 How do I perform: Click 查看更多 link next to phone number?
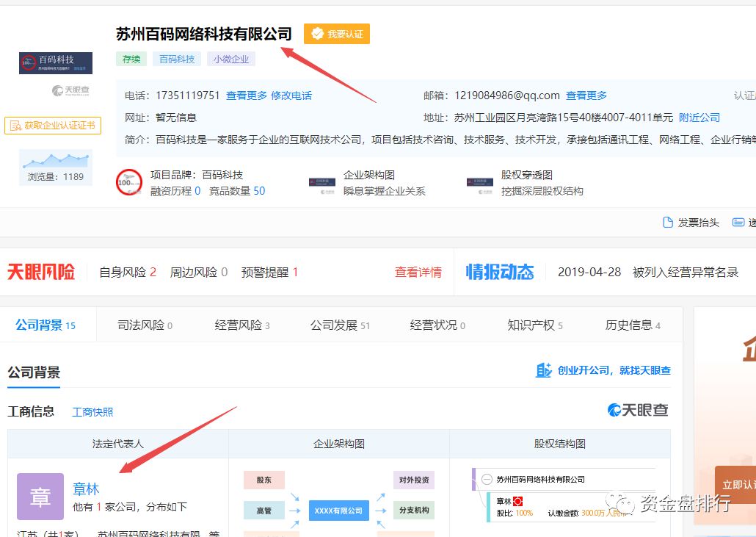click(x=247, y=95)
